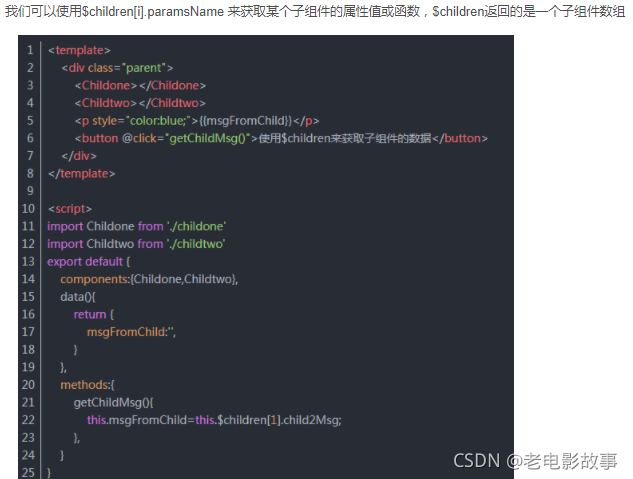Click line number 22 in the gutter
Viewport: 633px width, 479px height.
coord(28,420)
